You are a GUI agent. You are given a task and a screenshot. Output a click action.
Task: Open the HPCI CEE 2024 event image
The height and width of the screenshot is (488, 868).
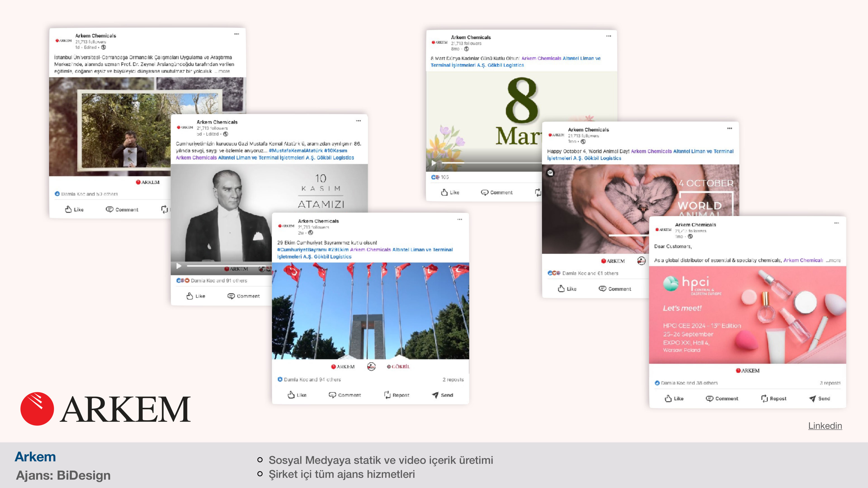pyautogui.click(x=747, y=315)
